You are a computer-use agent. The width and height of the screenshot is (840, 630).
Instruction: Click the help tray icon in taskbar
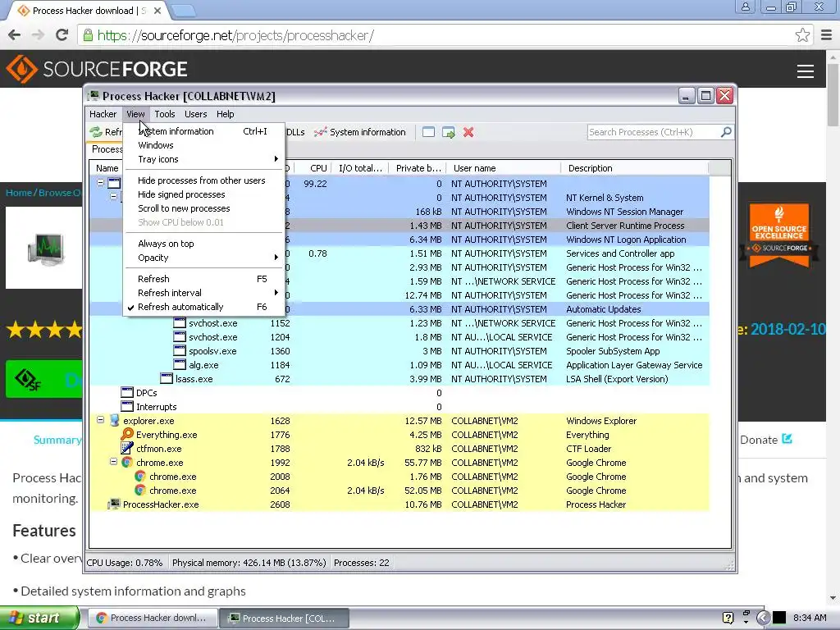point(728,618)
